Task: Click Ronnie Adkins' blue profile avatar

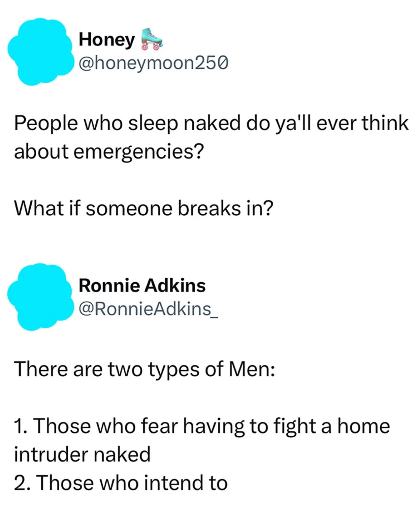Action: [x=40, y=297]
